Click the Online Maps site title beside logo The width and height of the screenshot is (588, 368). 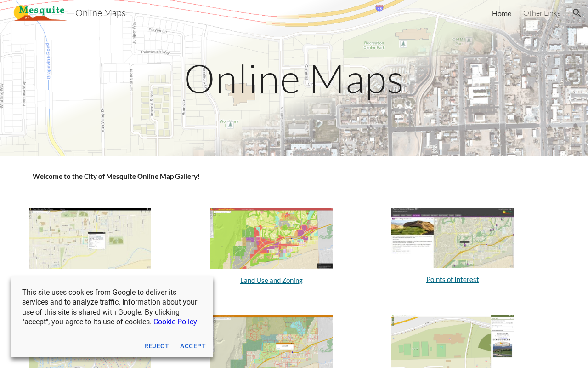[100, 13]
